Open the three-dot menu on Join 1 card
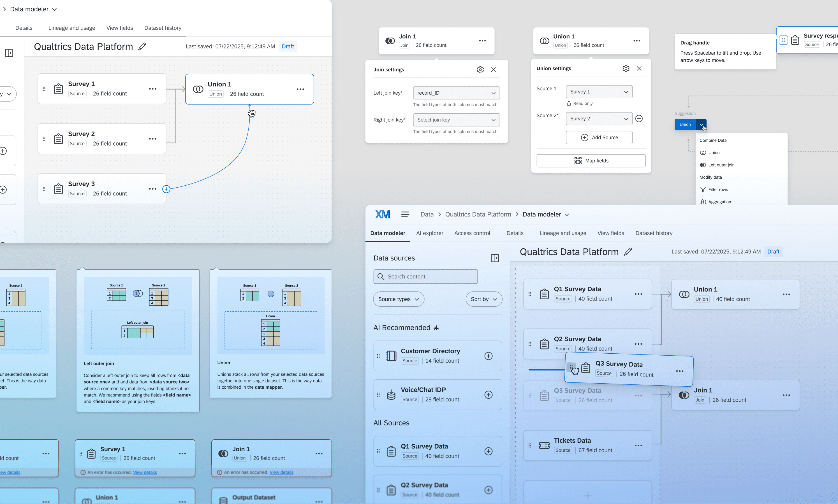 pyautogui.click(x=482, y=41)
